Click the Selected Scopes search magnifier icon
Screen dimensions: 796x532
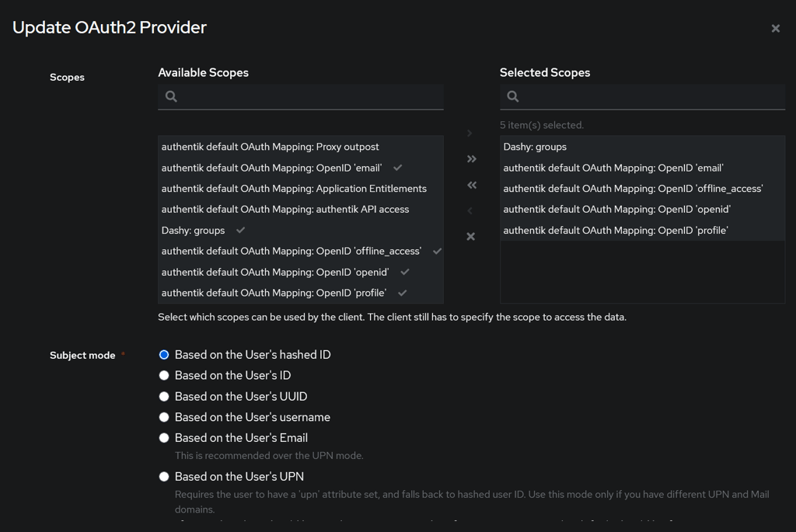[513, 96]
